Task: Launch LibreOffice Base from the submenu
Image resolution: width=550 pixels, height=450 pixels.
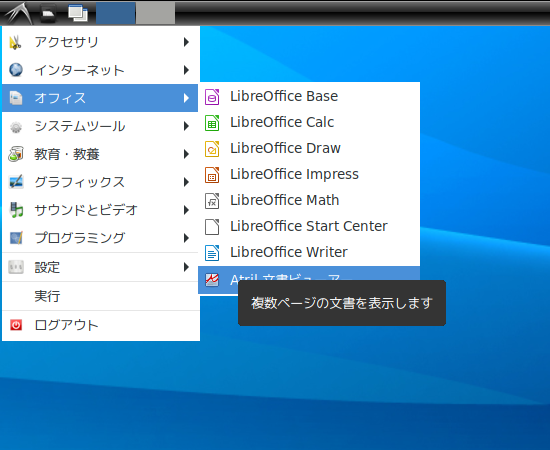Action: [x=309, y=97]
